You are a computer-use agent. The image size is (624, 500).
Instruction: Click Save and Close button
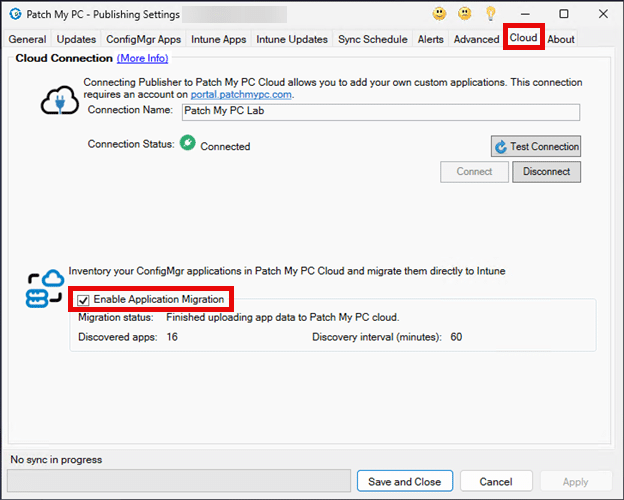pyautogui.click(x=404, y=481)
